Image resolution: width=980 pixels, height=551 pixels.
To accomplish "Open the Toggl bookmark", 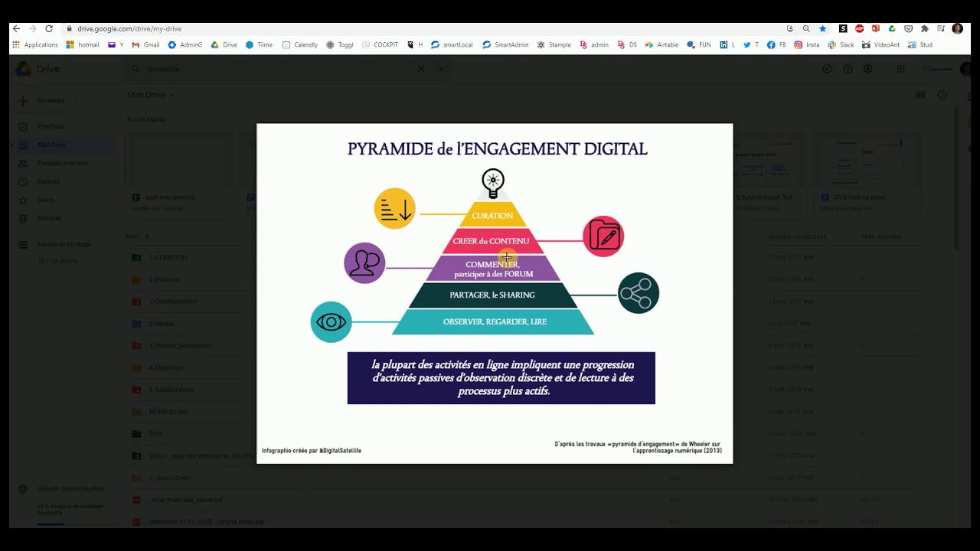I will [340, 45].
